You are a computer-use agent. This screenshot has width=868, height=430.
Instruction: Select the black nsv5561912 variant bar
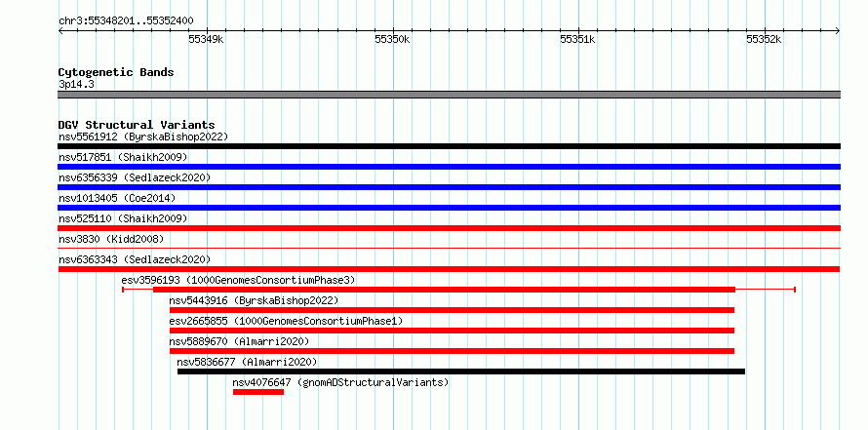pyautogui.click(x=449, y=146)
